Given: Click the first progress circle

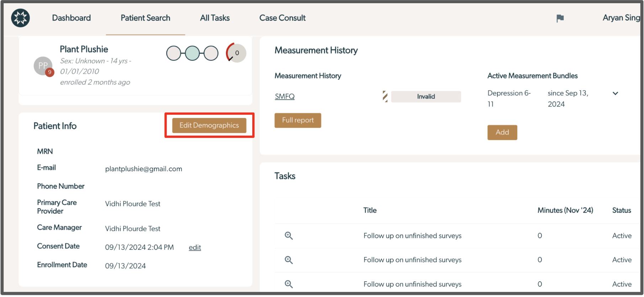Looking at the screenshot, I should pyautogui.click(x=174, y=53).
